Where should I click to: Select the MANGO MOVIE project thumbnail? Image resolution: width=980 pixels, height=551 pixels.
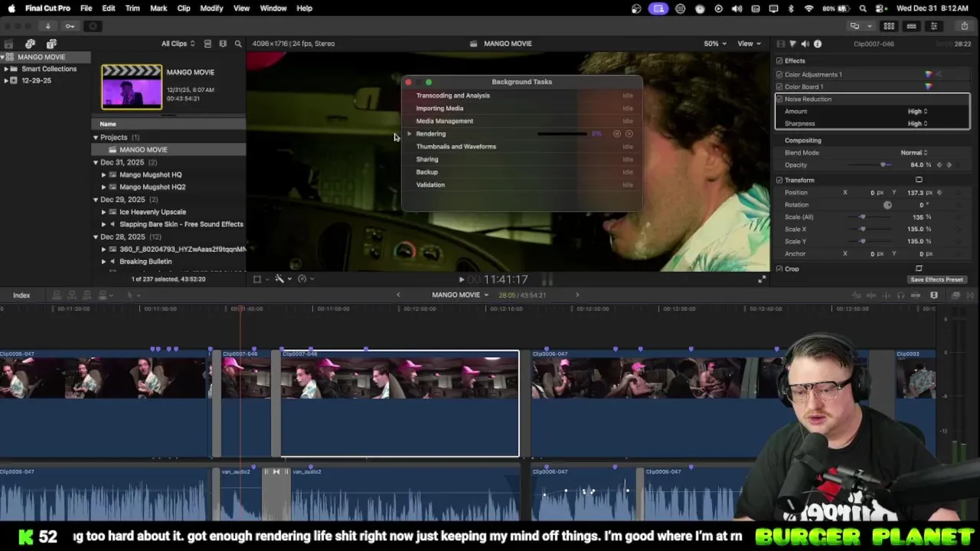pos(132,86)
